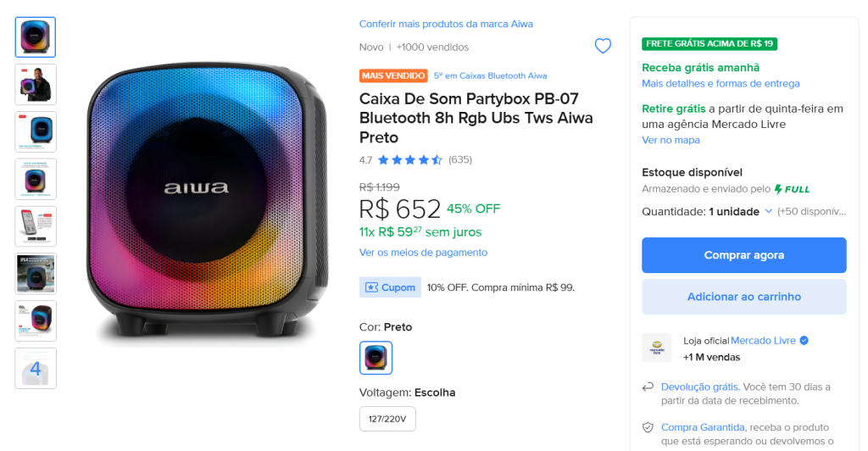The height and width of the screenshot is (451, 868).
Task: Expand the Quantidade unit dropdown
Action: coord(769,211)
